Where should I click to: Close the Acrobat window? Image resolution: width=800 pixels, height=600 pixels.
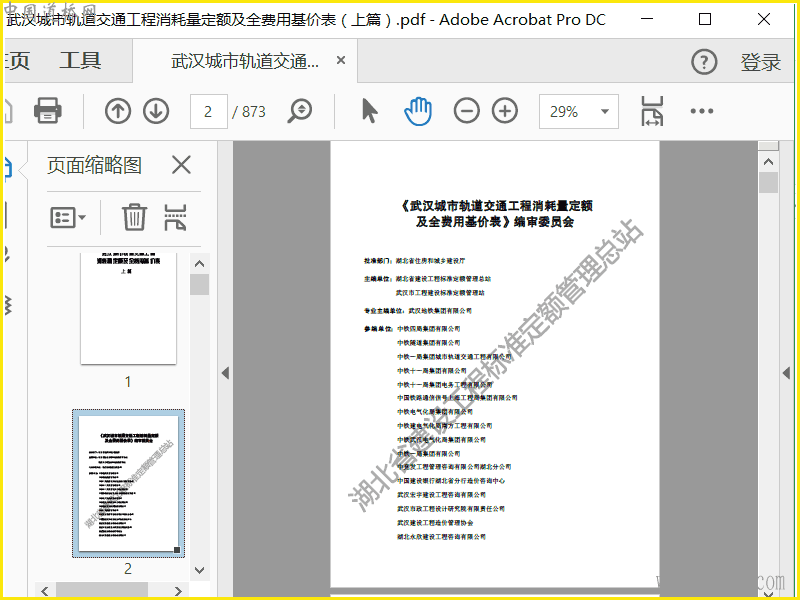[764, 19]
